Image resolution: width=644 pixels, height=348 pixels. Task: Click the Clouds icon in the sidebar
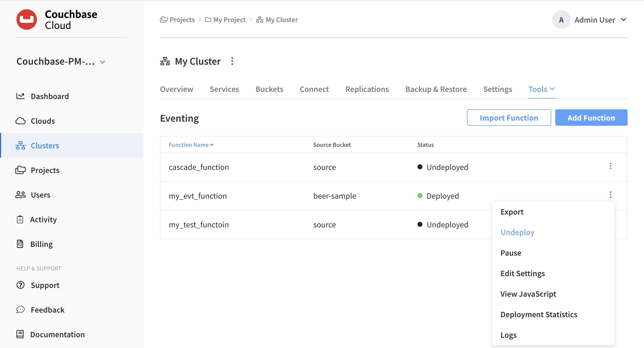coord(21,121)
